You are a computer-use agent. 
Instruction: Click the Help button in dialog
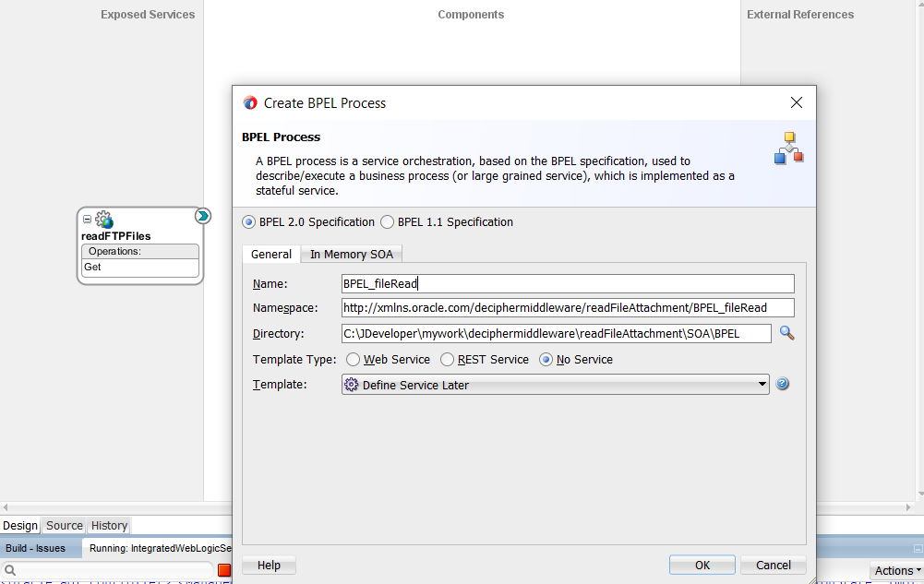pyautogui.click(x=269, y=565)
